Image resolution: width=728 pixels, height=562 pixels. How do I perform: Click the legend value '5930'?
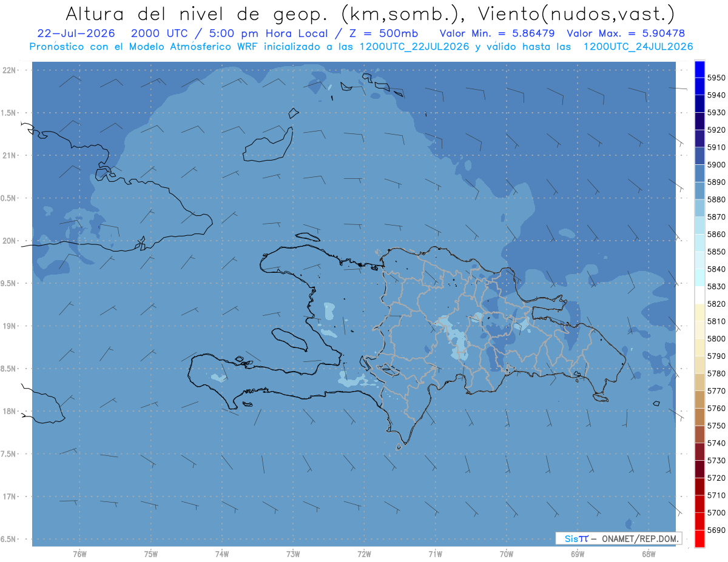[716, 113]
